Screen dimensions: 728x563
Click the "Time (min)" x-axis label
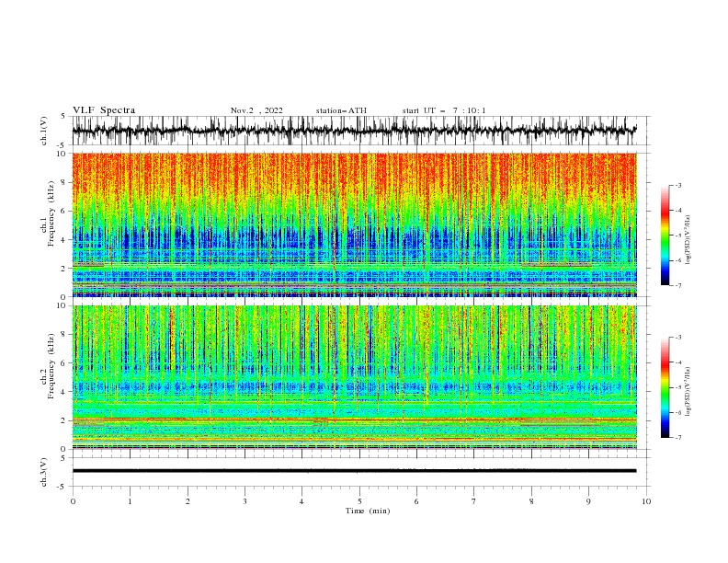[368, 511]
